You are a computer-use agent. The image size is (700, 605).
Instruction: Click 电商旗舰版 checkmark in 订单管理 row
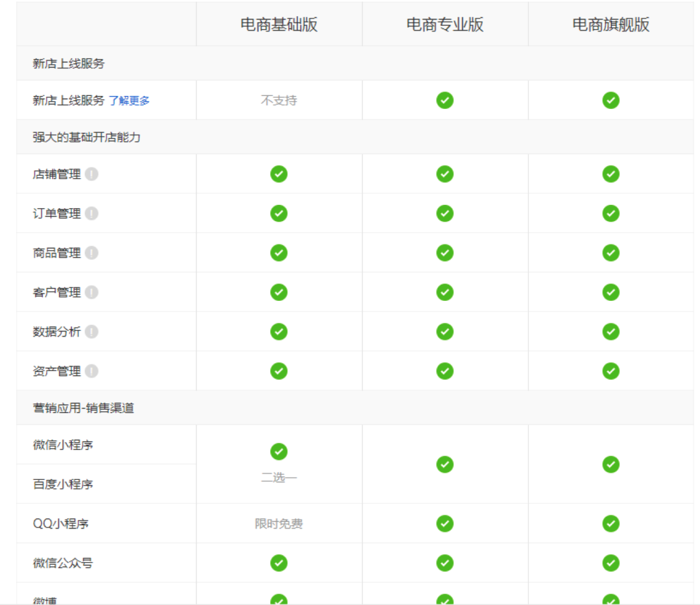[x=611, y=213]
